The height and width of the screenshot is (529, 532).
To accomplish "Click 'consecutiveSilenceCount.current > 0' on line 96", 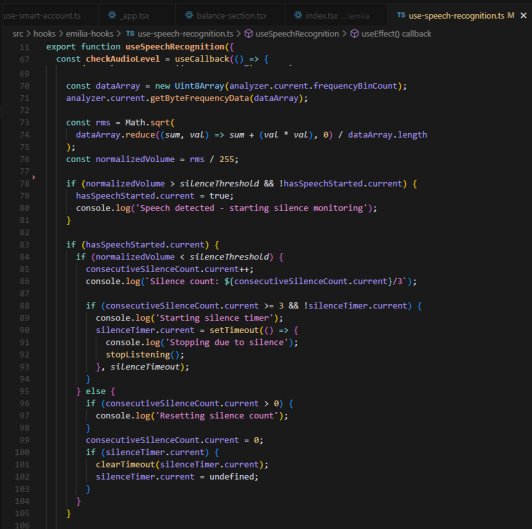I will 192,403.
